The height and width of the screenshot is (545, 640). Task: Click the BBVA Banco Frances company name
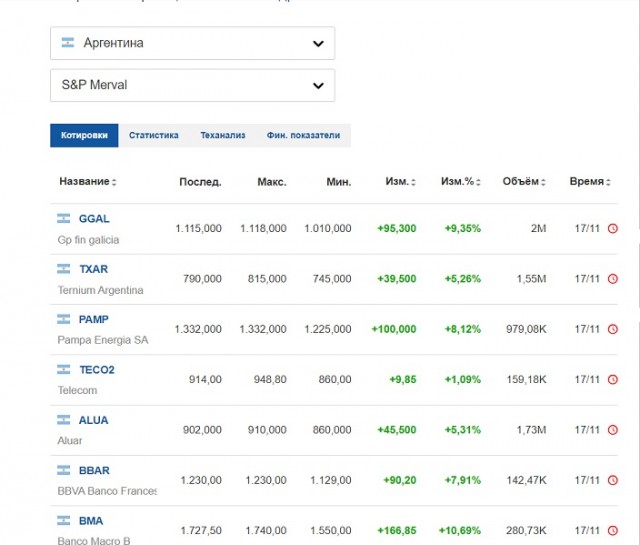(107, 491)
